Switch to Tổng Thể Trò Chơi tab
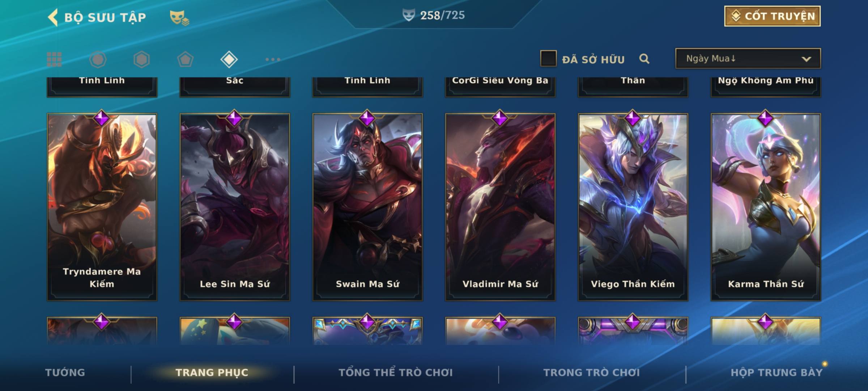 396,373
